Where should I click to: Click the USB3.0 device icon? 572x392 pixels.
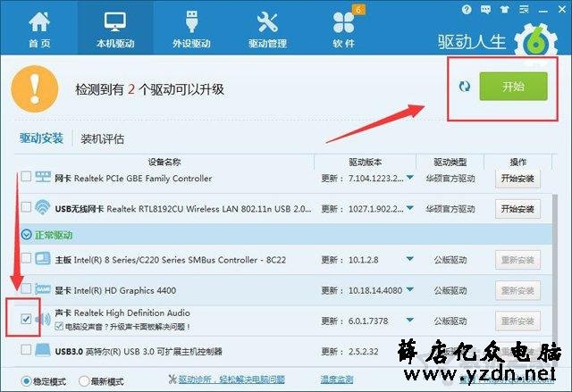tap(43, 350)
